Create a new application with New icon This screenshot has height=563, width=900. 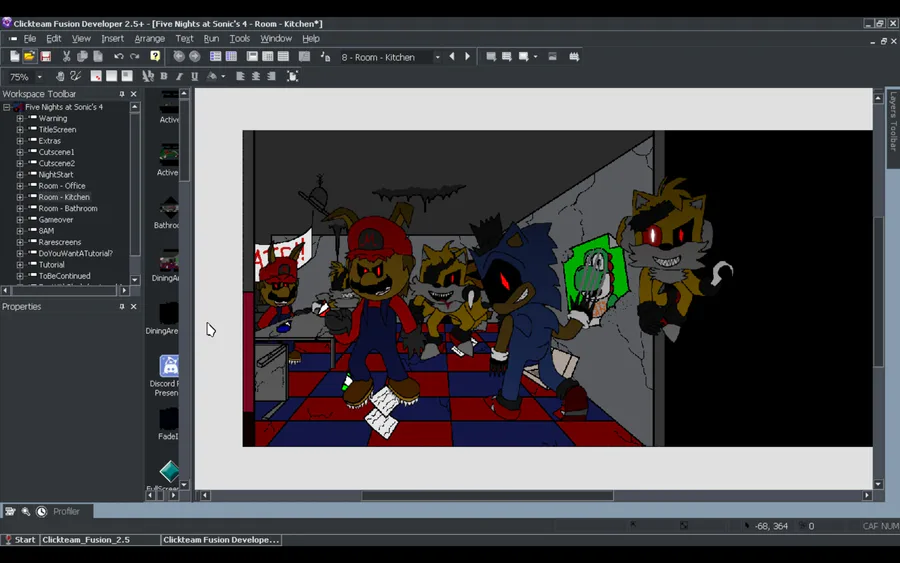pyautogui.click(x=14, y=56)
